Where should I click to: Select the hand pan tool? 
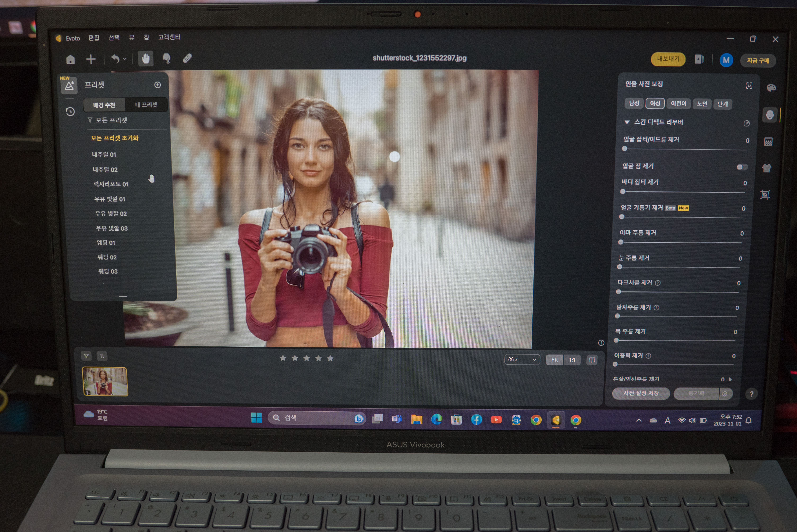(146, 59)
